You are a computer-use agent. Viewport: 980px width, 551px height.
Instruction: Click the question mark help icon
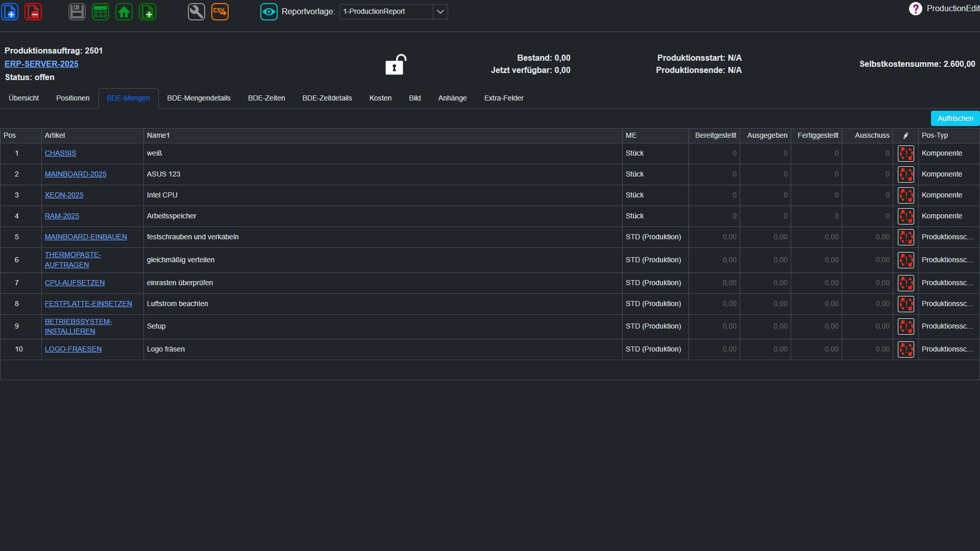pyautogui.click(x=916, y=9)
